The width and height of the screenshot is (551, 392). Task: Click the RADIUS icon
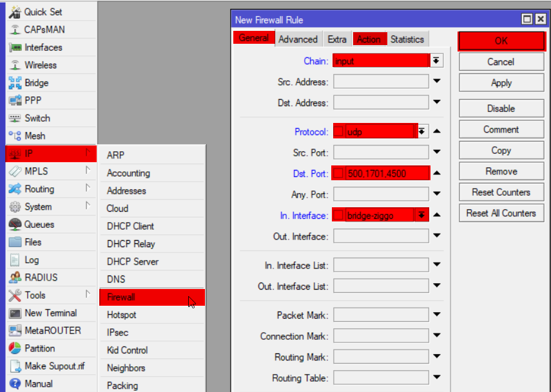(x=15, y=277)
